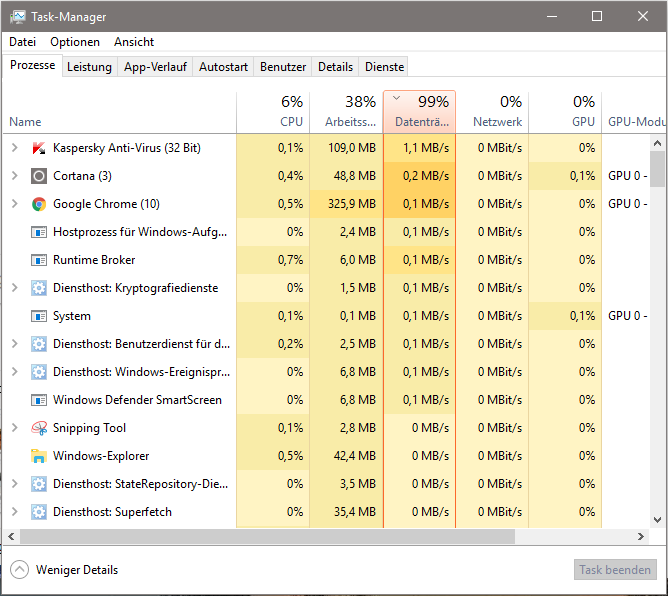Click the Google Chrome process icon
Viewport: 668px width, 596px height.
coord(39,204)
